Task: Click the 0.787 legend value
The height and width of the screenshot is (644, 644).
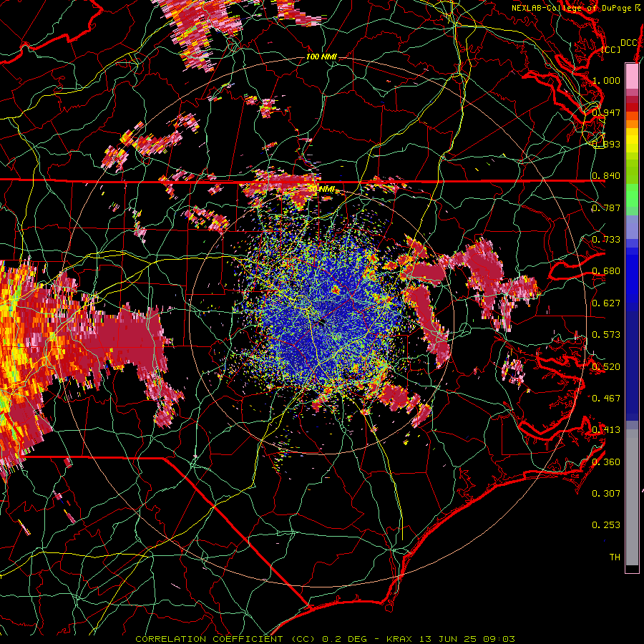Action: click(x=606, y=208)
